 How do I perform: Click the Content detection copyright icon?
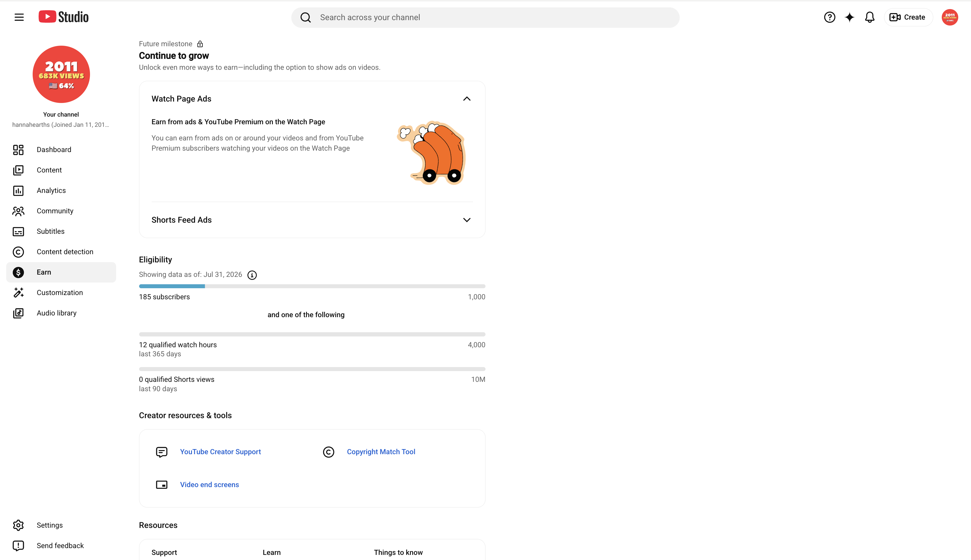[18, 252]
